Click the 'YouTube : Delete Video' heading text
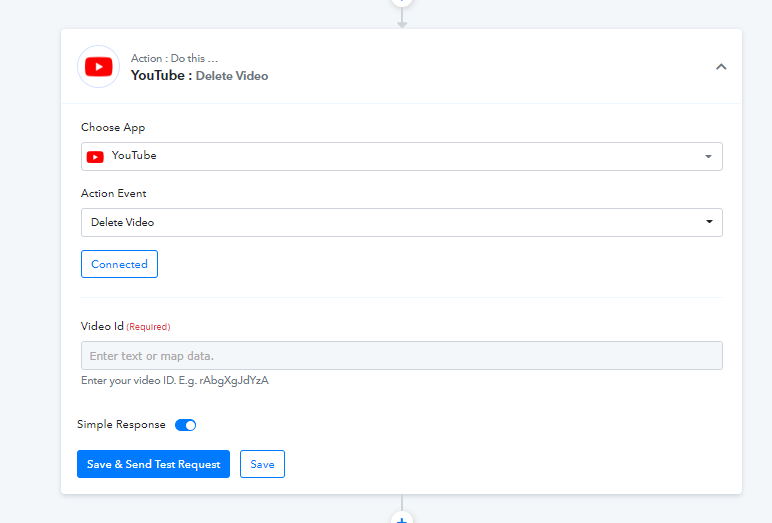Viewport: 772px width, 523px height. (199, 76)
